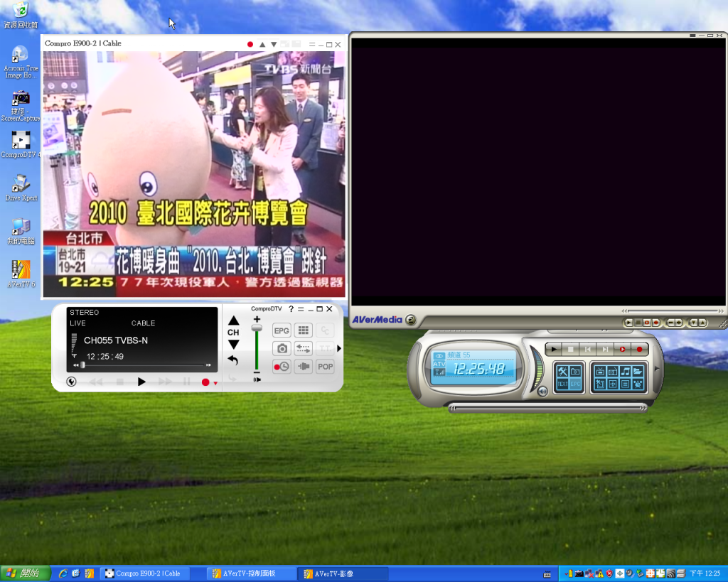Open Start menu on the taskbar
This screenshot has width=728, height=582.
click(x=25, y=573)
